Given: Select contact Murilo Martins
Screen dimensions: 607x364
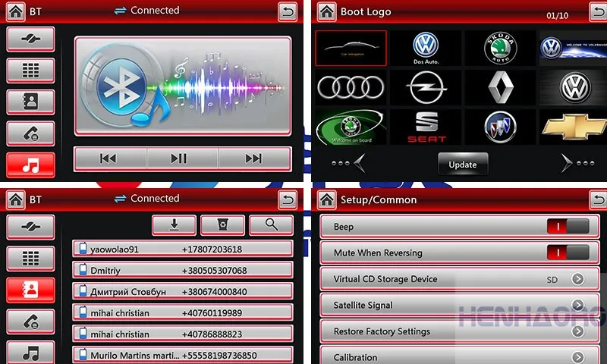Looking at the screenshot, I should (182, 355).
